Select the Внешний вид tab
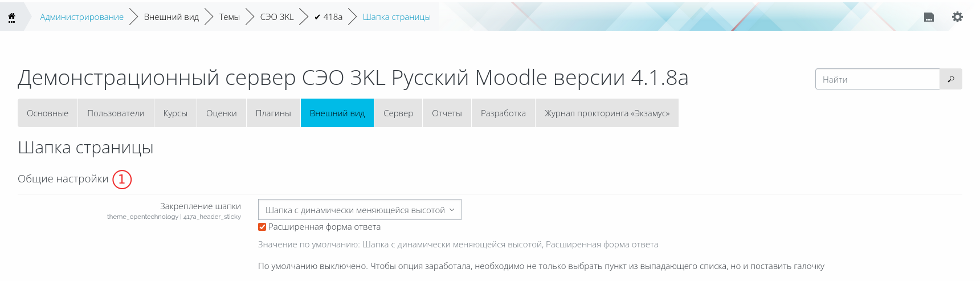 [x=337, y=113]
